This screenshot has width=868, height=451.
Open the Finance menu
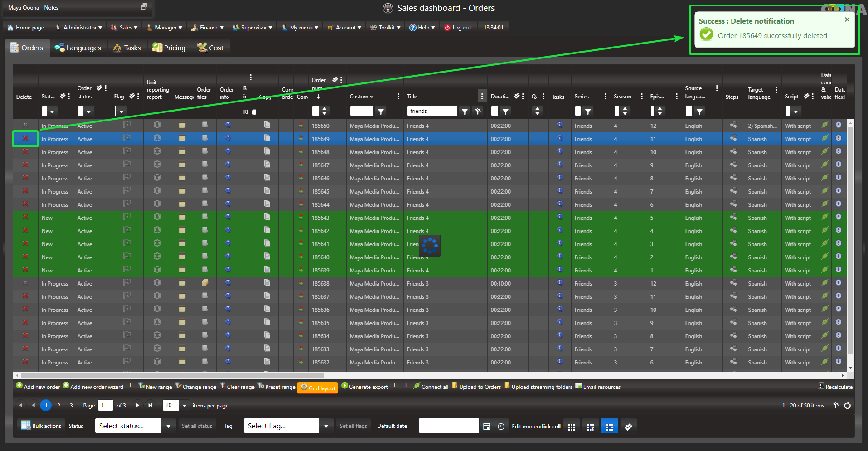(208, 28)
